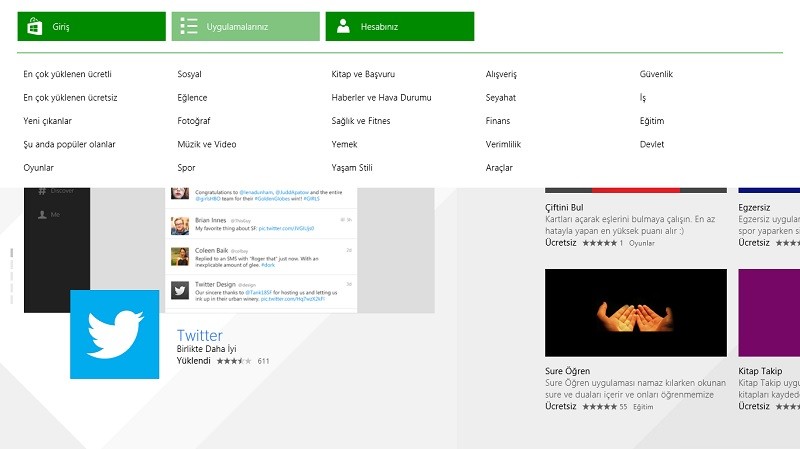The image size is (800, 449).
Task: Open Kitap ve Başvuru category
Action: pyautogui.click(x=363, y=74)
